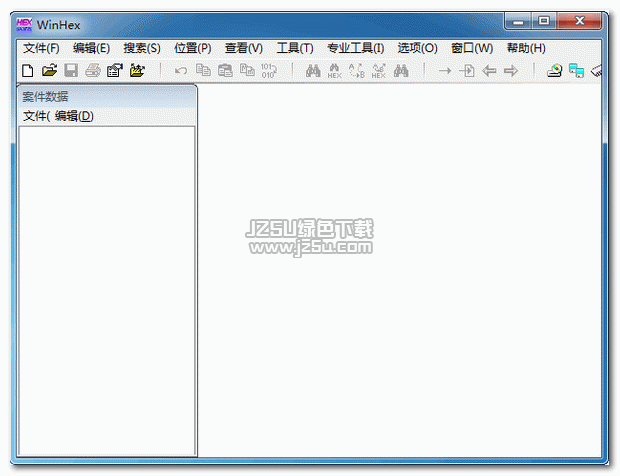Viewport: 620px width, 476px height.
Task: Click inside the empty case data list
Action: (x=107, y=291)
